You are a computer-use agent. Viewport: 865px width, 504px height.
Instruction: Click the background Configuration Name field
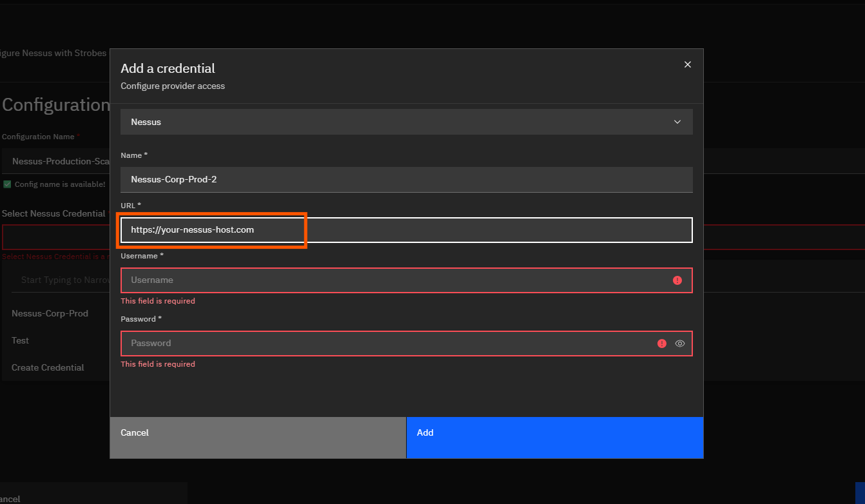(55, 161)
